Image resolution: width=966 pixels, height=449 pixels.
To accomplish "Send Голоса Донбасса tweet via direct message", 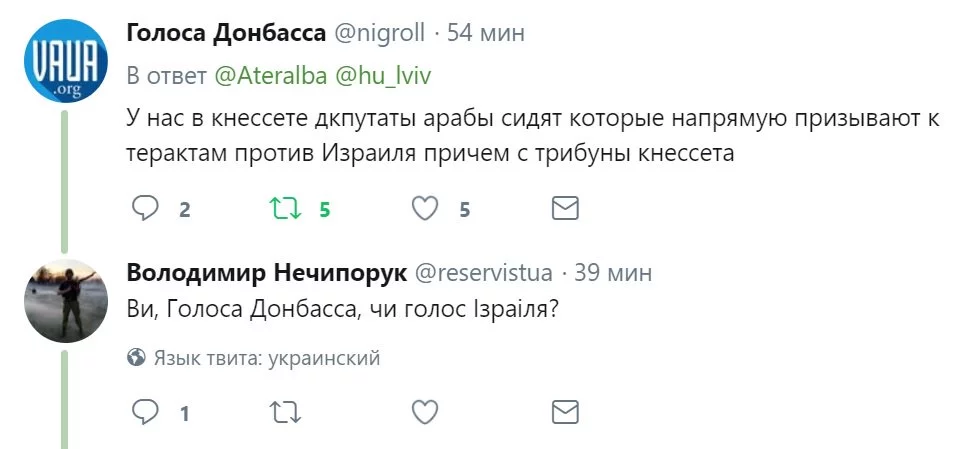I will pyautogui.click(x=565, y=208).
